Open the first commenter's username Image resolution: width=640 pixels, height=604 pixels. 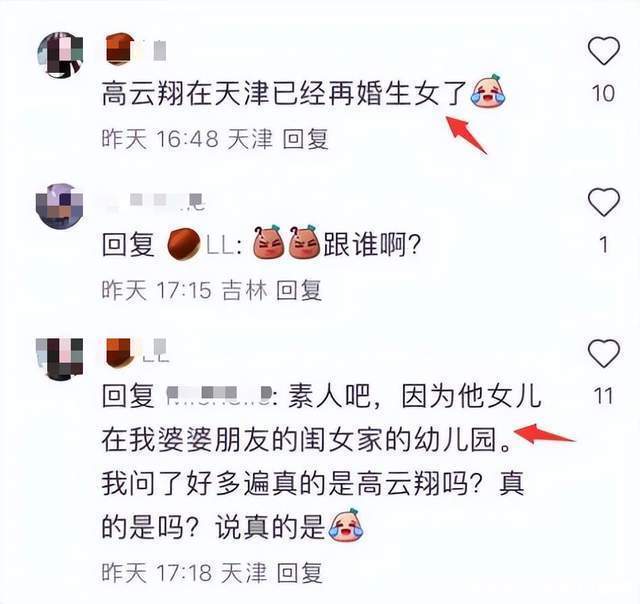136,49
